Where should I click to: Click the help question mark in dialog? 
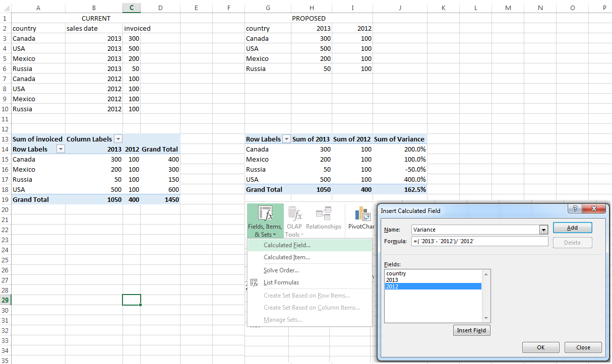pos(575,208)
